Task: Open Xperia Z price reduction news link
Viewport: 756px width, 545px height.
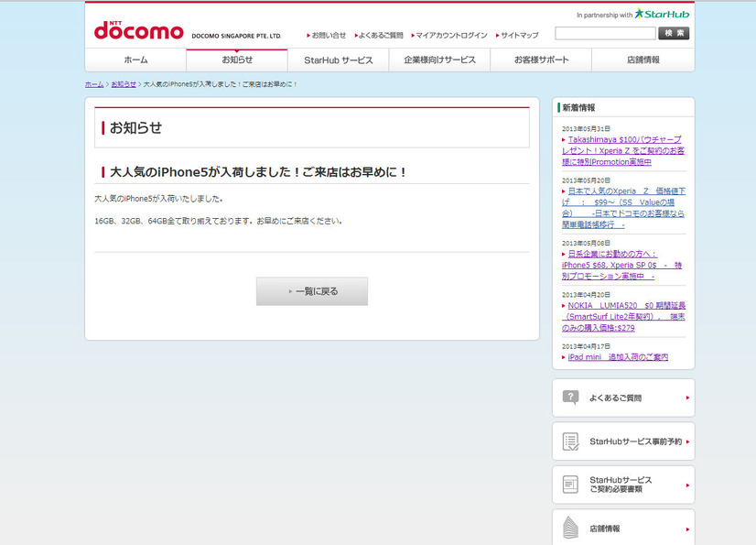Action: 623,208
